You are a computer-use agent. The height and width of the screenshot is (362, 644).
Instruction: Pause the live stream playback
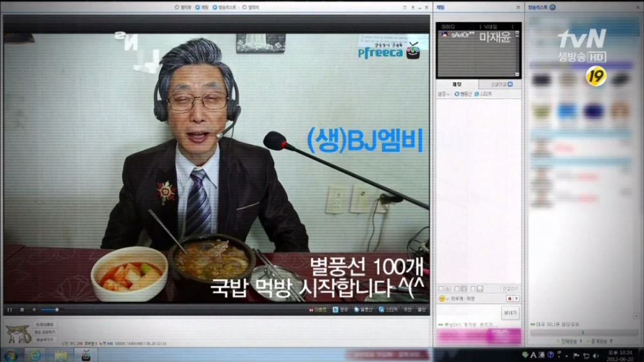coord(10,309)
